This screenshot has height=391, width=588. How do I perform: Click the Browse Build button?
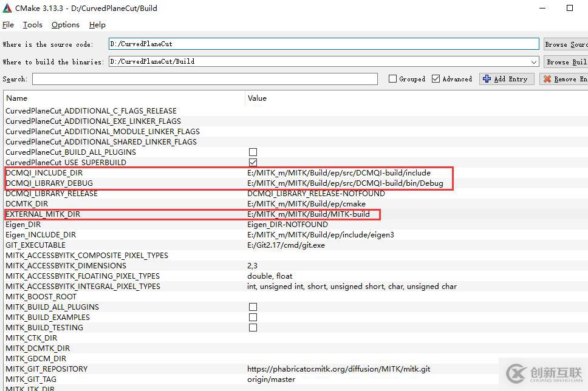pos(566,62)
